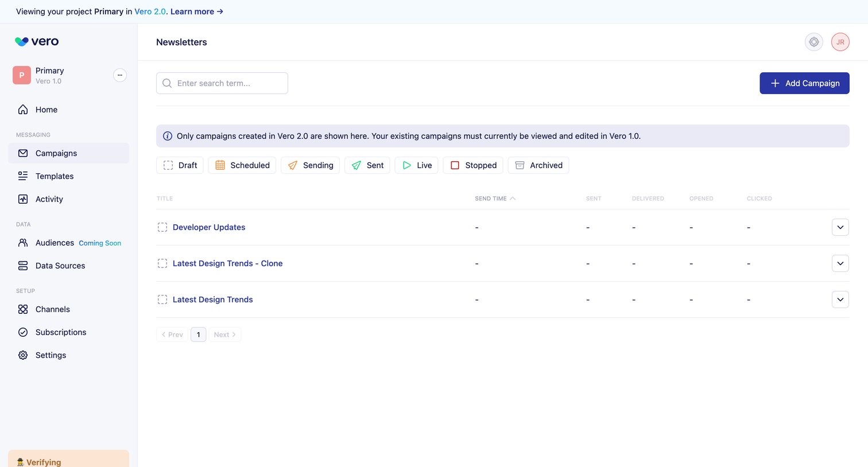Open the Developer Updates campaign

click(x=209, y=227)
